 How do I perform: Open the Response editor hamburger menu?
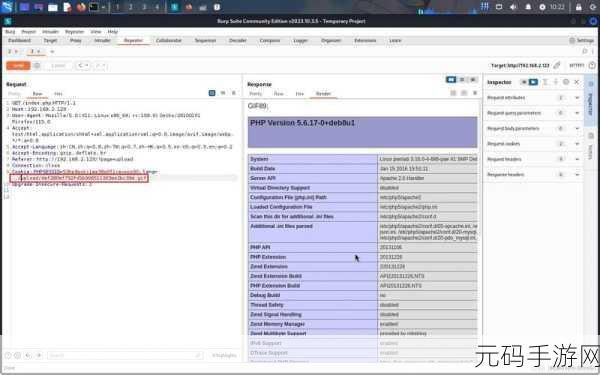(x=475, y=93)
